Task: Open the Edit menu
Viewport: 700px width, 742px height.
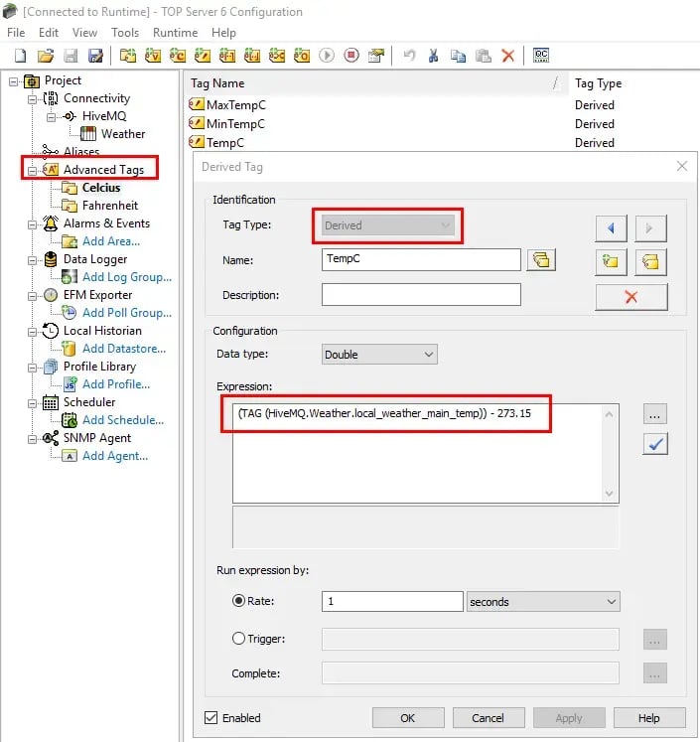Action: [x=49, y=33]
